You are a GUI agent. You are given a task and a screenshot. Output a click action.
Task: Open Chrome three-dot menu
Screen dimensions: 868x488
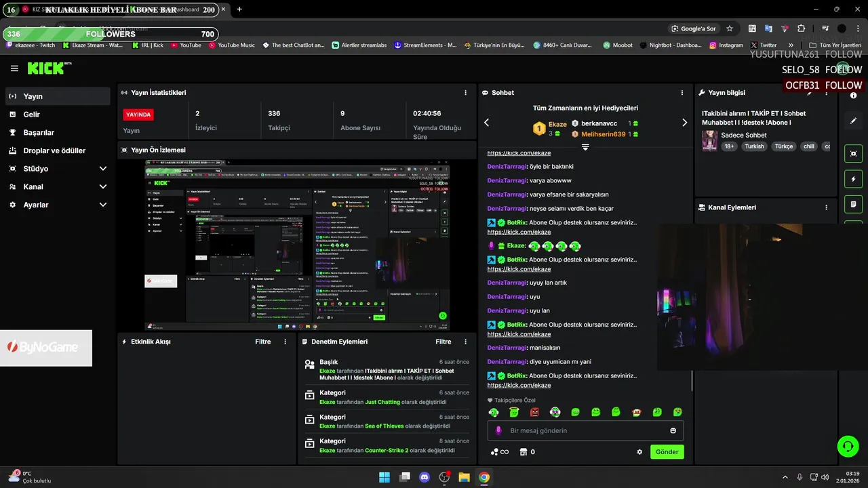[857, 28]
